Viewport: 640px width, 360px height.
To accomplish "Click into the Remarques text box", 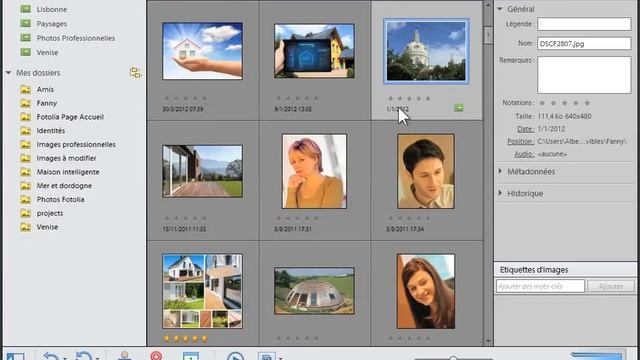I will click(x=584, y=75).
